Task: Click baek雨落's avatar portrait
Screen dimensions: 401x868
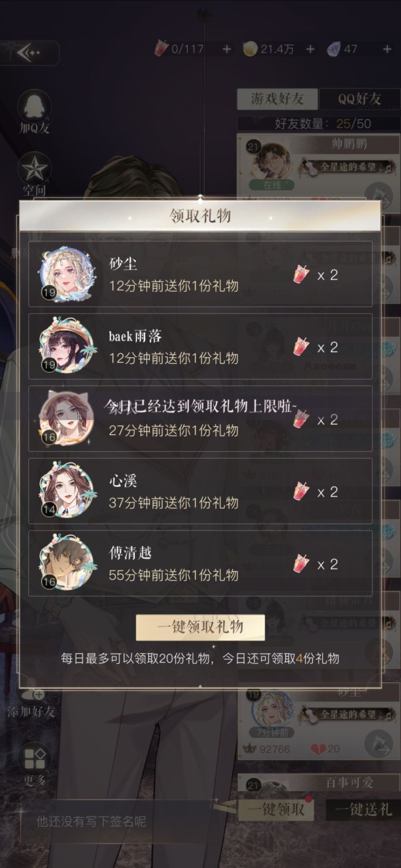Action: [x=67, y=346]
